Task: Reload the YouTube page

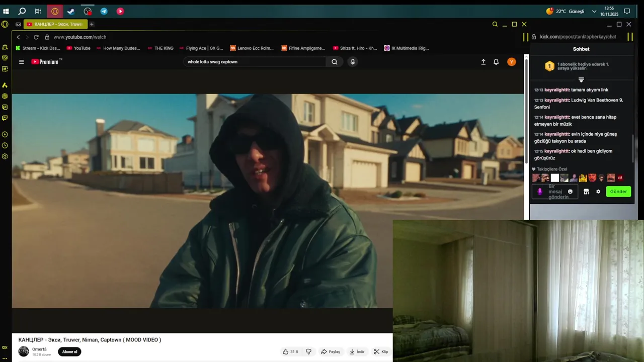Action: pyautogui.click(x=36, y=37)
